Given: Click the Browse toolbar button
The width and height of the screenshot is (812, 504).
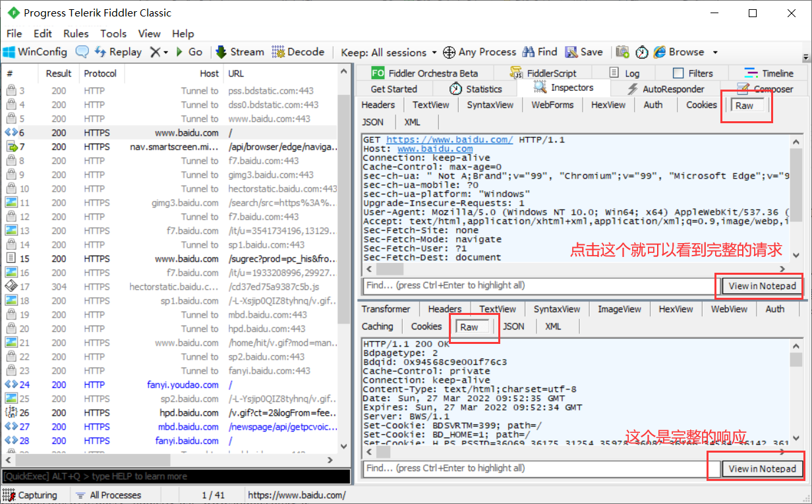Looking at the screenshot, I should (x=678, y=52).
